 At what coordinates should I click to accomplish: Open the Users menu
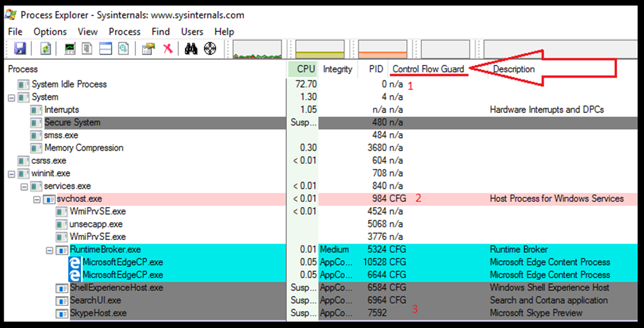pyautogui.click(x=192, y=32)
